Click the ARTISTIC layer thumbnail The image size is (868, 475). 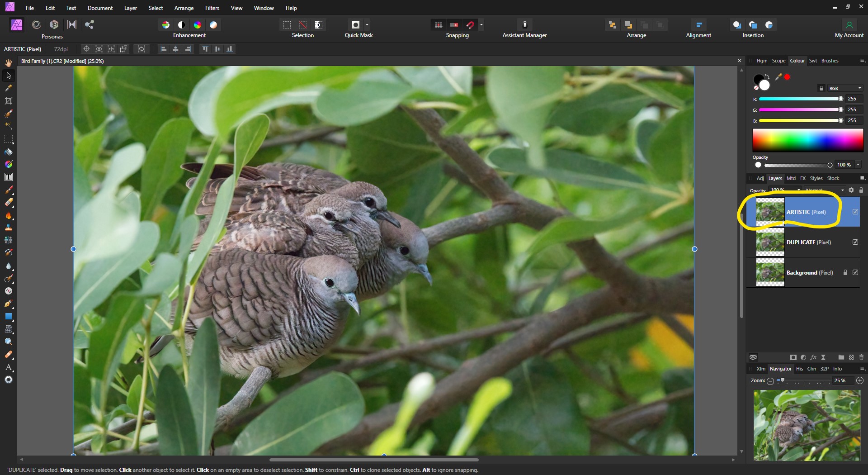(770, 212)
